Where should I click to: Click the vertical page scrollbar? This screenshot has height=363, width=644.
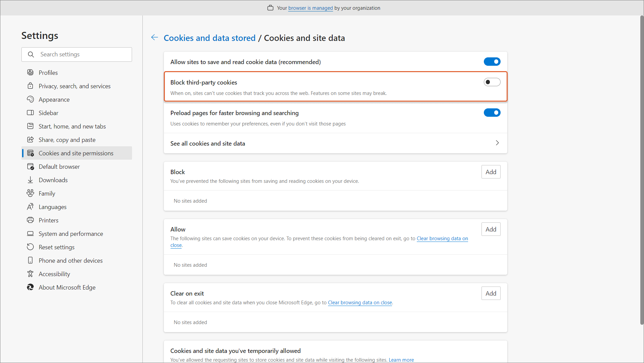[x=641, y=168]
